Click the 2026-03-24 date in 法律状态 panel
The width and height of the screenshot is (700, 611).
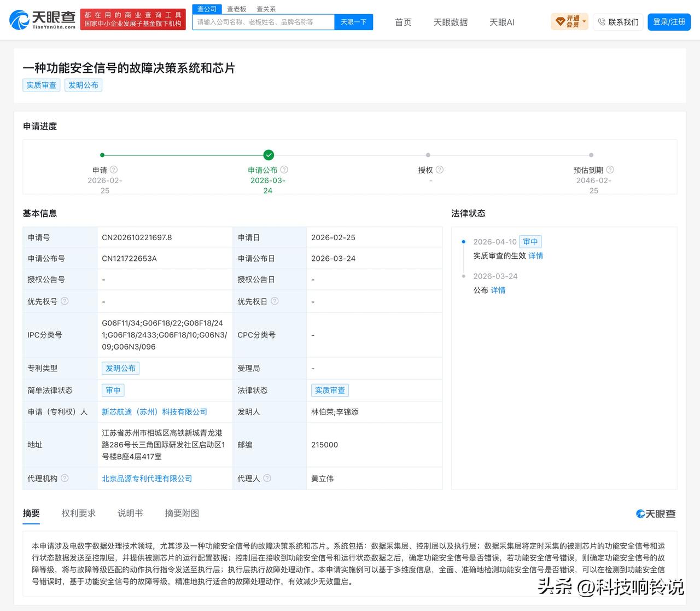click(495, 276)
